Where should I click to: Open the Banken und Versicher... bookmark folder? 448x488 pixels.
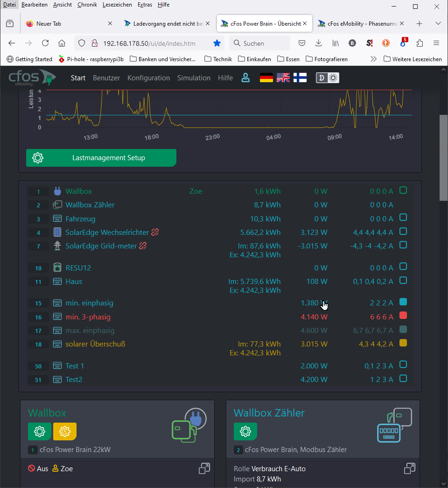tap(163, 59)
